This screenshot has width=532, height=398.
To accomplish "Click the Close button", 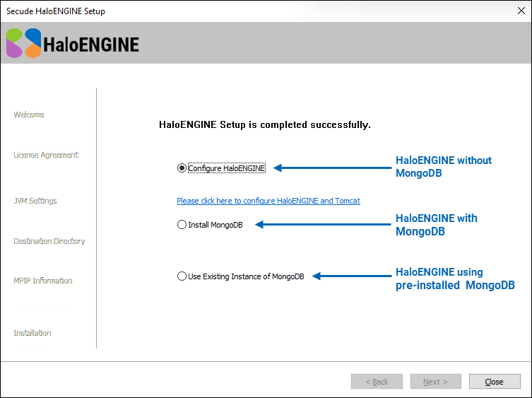I will 495,382.
